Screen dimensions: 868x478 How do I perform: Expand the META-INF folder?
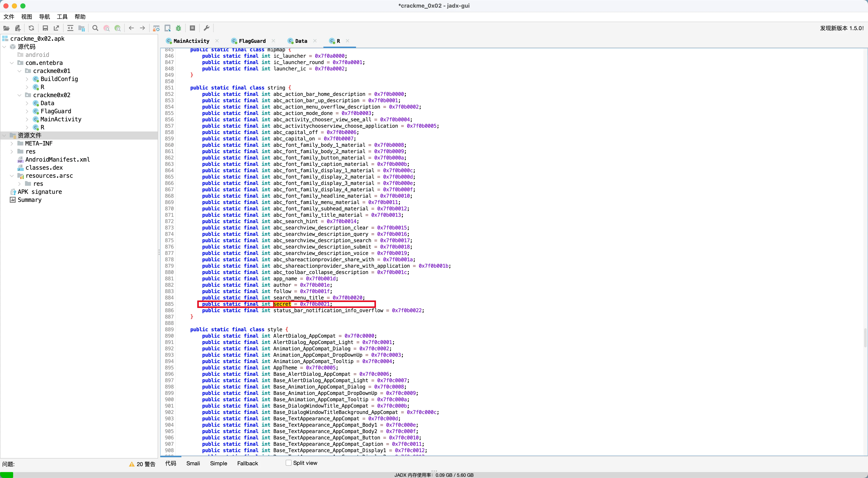coord(12,143)
